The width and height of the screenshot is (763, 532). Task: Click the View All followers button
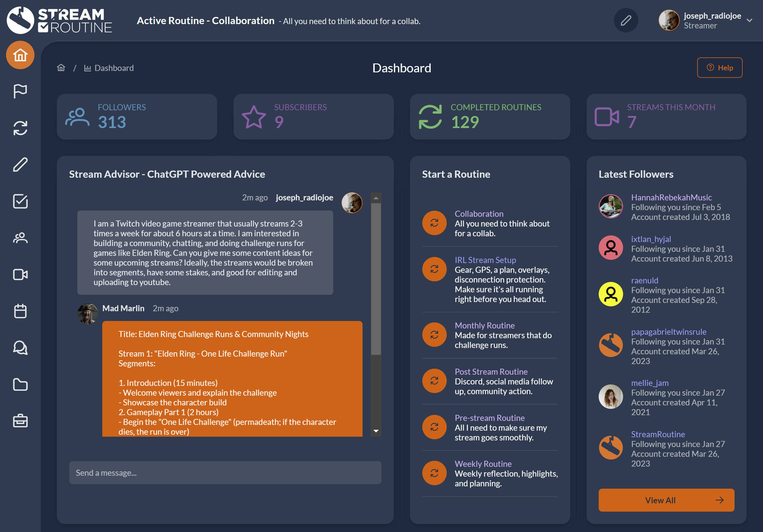coord(666,500)
